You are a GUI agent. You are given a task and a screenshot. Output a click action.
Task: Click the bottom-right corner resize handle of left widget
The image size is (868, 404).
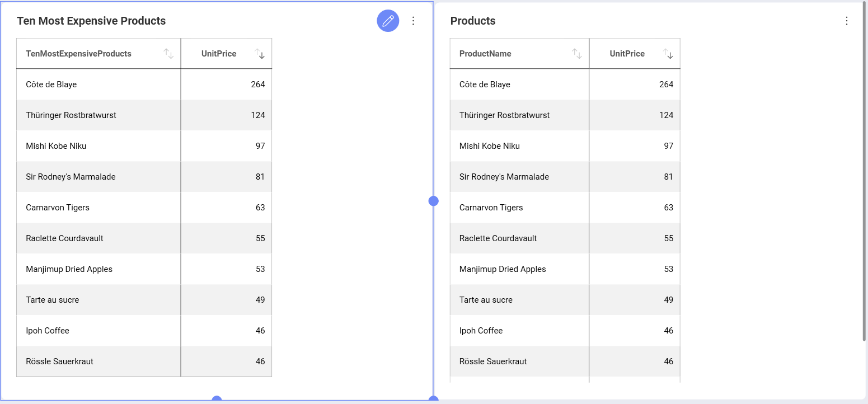(x=433, y=400)
